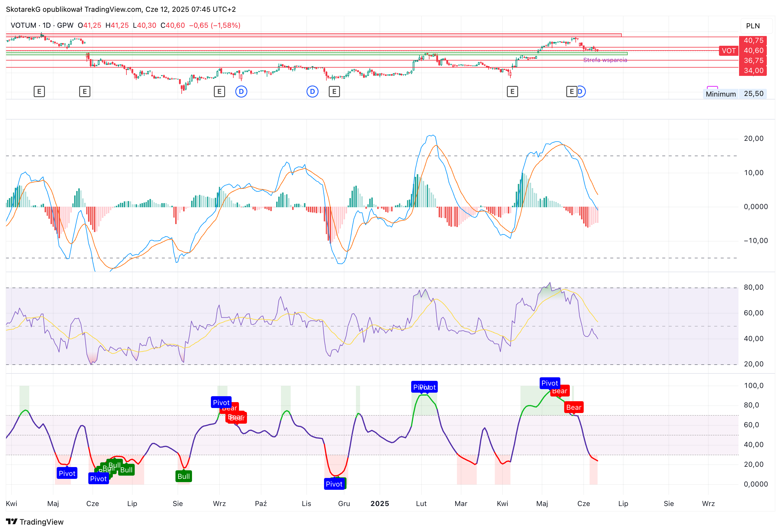Click the Minimum 25,50 label

coord(735,94)
